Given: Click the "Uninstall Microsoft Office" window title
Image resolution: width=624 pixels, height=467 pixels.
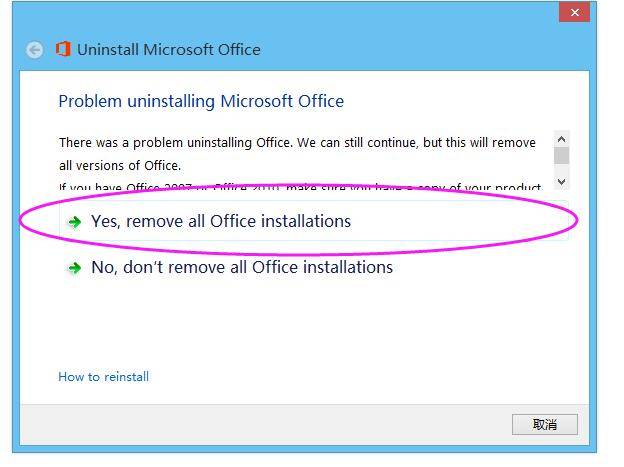Looking at the screenshot, I should (x=169, y=50).
